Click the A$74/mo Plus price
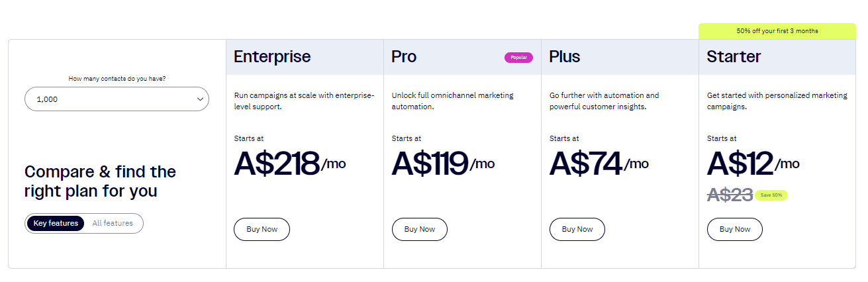Image resolution: width=868 pixels, height=282 pixels. (x=598, y=164)
